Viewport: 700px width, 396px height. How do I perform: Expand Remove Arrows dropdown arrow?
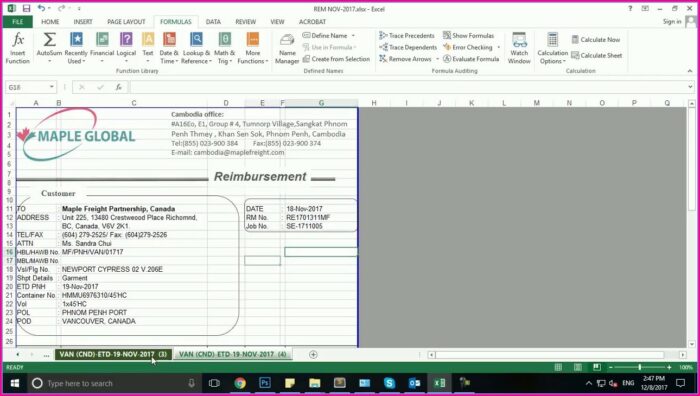(437, 59)
